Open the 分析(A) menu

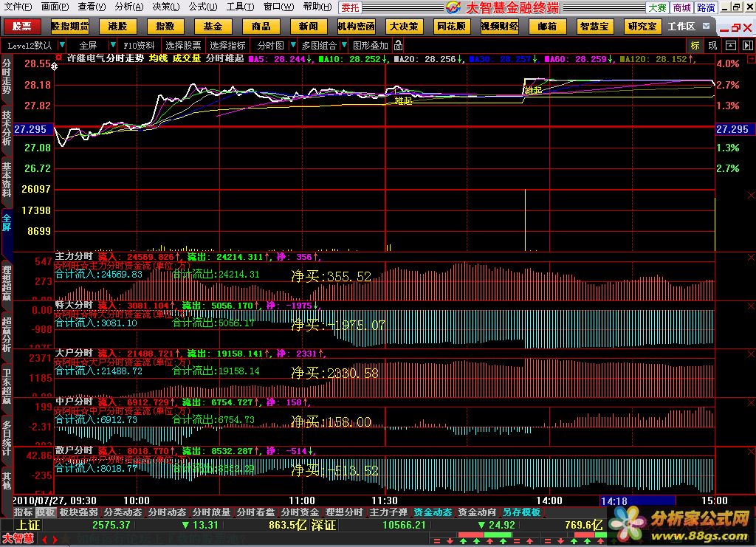(128, 7)
